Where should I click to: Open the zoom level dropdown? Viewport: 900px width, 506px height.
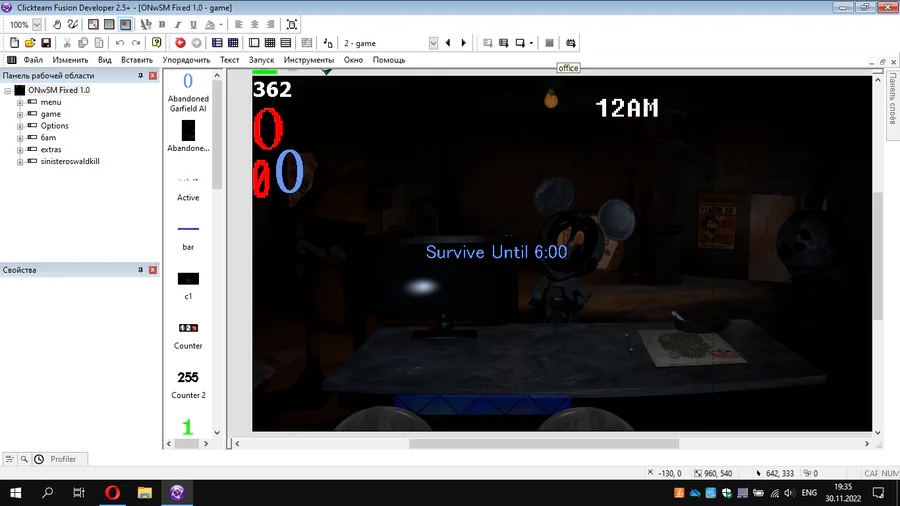click(37, 25)
